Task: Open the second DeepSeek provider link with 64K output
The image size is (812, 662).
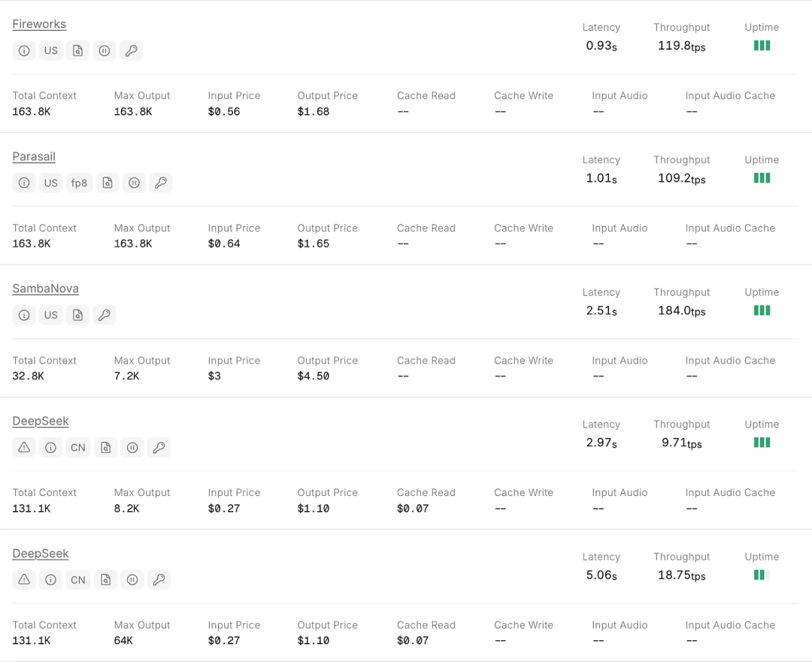Action: point(41,554)
